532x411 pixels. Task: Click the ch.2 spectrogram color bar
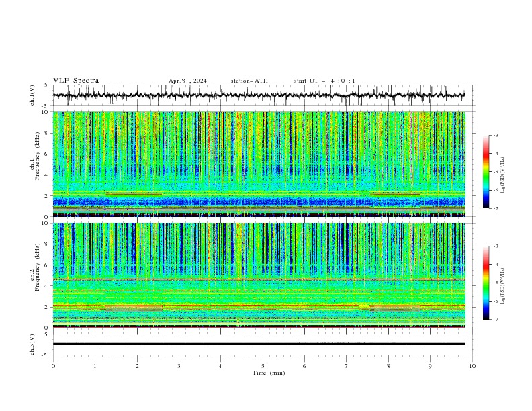tap(486, 283)
